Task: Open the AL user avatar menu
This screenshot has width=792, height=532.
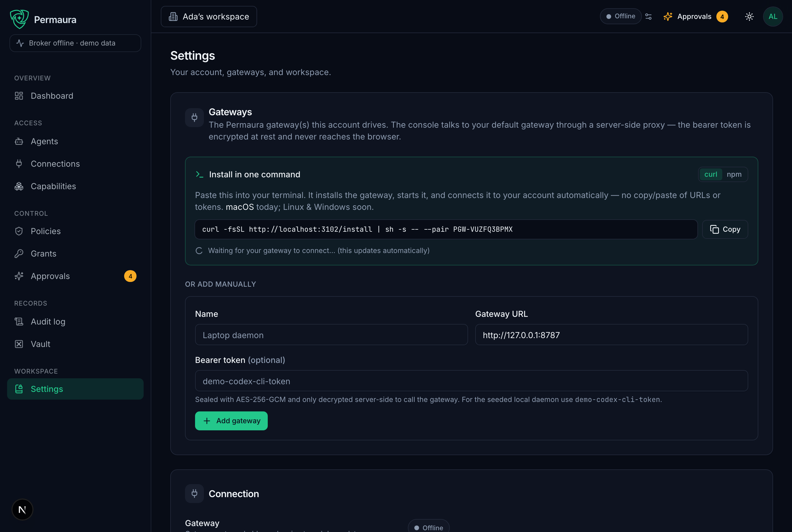Action: 773,17
